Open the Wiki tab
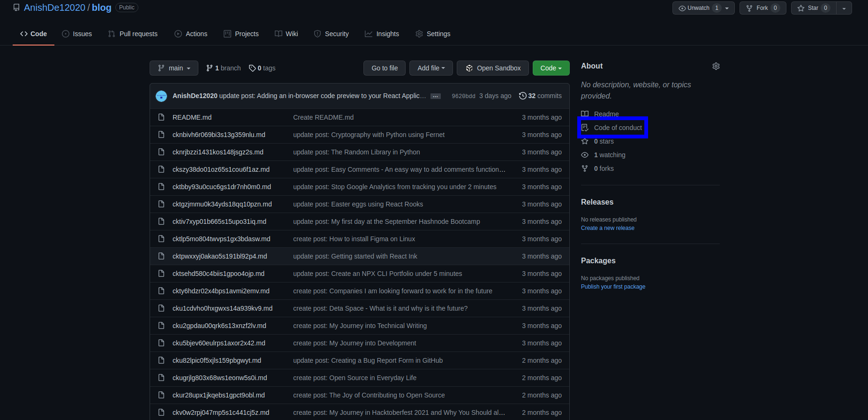Viewport: 868px width, 420px height. click(287, 34)
